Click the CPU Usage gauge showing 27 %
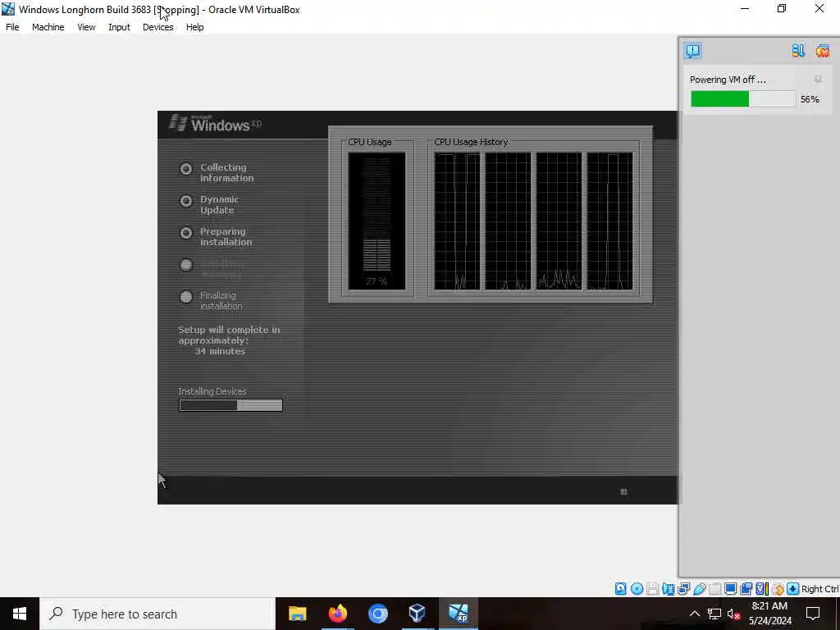Image resolution: width=840 pixels, height=630 pixels. click(377, 221)
